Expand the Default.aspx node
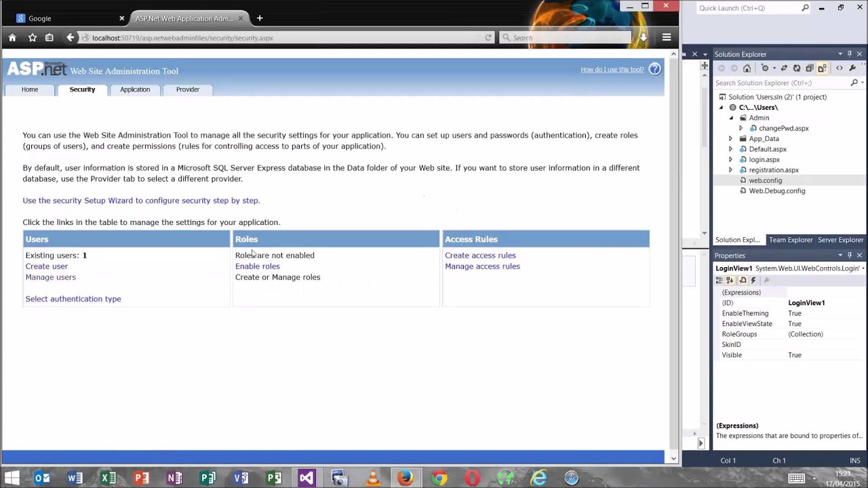Image resolution: width=868 pixels, height=488 pixels. 731,149
